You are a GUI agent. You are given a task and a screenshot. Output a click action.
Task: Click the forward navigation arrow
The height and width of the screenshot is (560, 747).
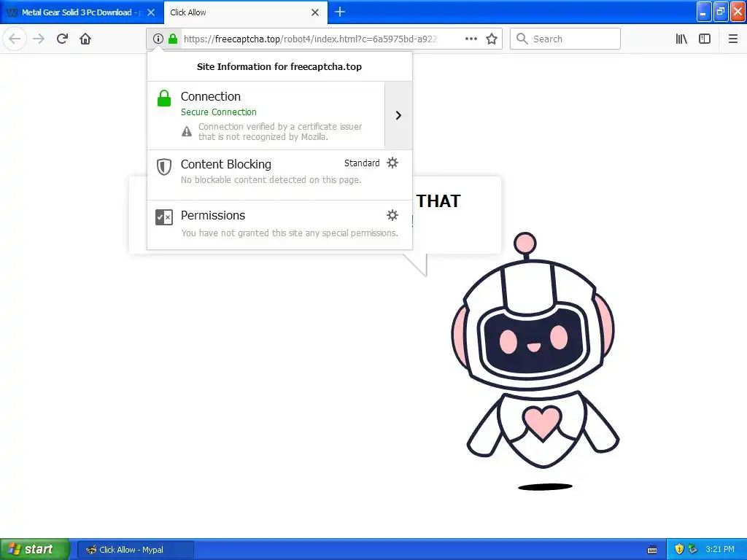(x=39, y=39)
